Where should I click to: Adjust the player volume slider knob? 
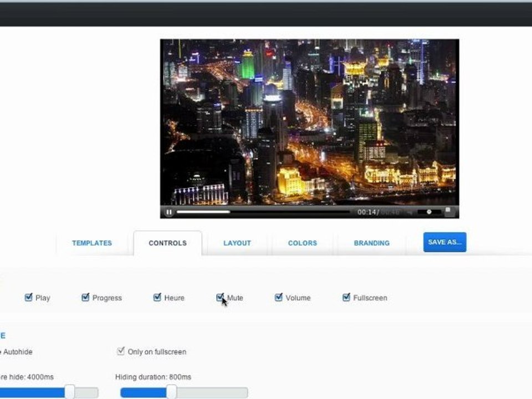(x=429, y=212)
